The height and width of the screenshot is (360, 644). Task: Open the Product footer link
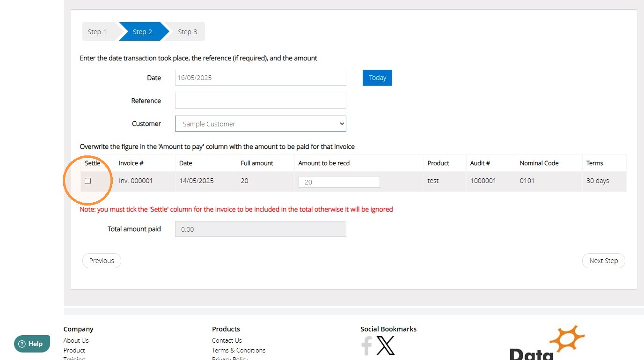74,350
